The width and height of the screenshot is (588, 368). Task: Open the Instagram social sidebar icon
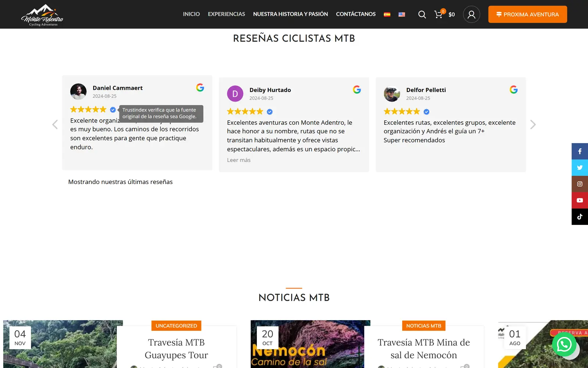[x=580, y=184]
